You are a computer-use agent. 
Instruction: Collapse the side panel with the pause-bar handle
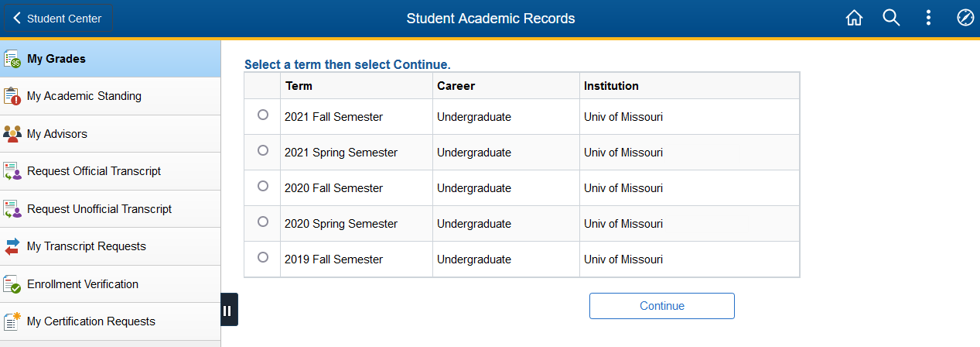(229, 310)
